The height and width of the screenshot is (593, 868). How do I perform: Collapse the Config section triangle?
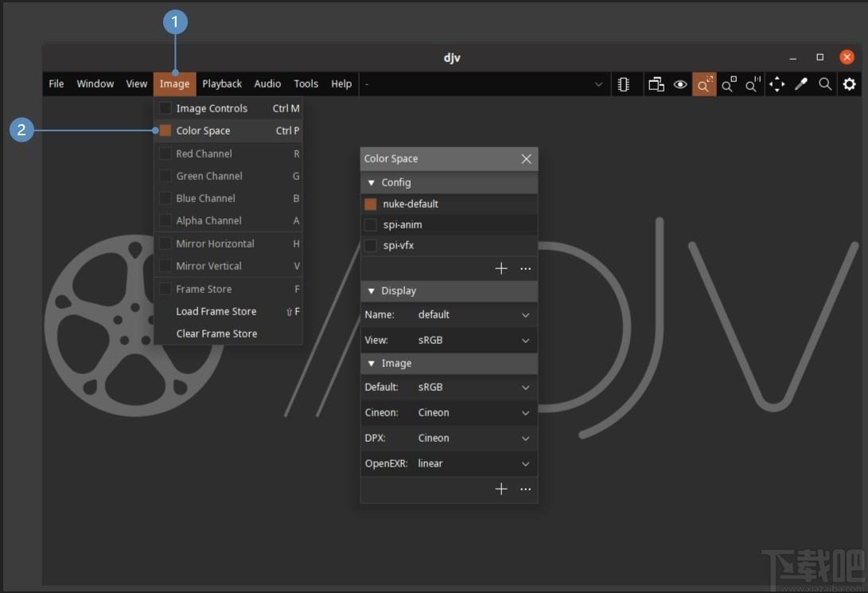372,183
